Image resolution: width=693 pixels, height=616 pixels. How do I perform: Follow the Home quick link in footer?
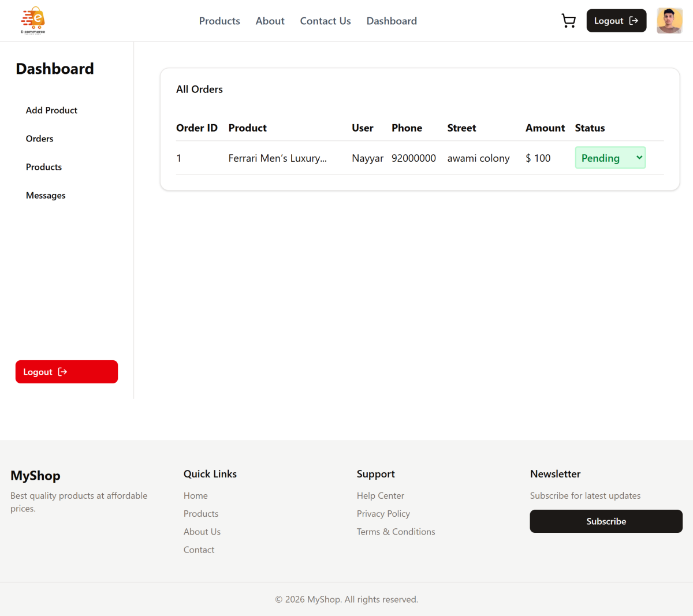click(196, 495)
